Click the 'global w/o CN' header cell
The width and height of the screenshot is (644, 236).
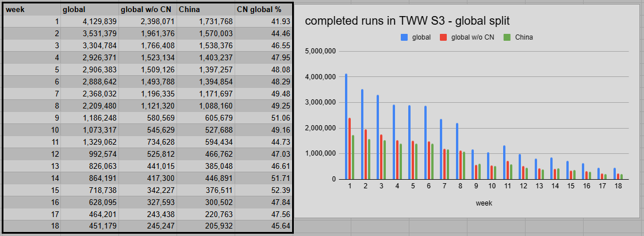(147, 9)
